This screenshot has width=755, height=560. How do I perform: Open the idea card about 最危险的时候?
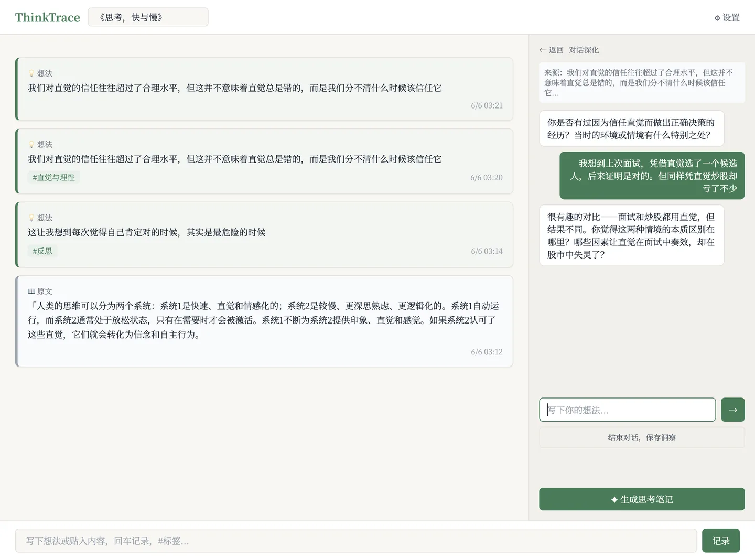264,234
